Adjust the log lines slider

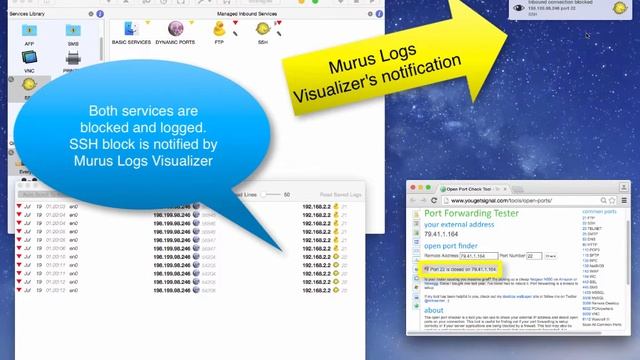(x=271, y=195)
